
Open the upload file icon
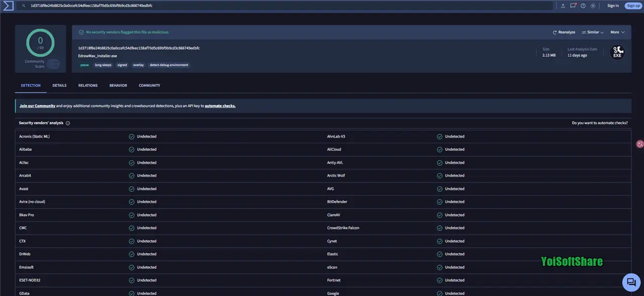563,6
